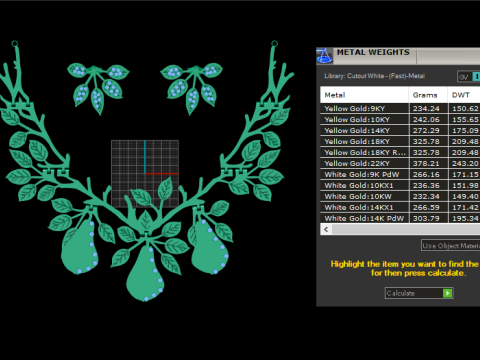Click the Use Object Material button
The image size is (480, 360).
450,246
